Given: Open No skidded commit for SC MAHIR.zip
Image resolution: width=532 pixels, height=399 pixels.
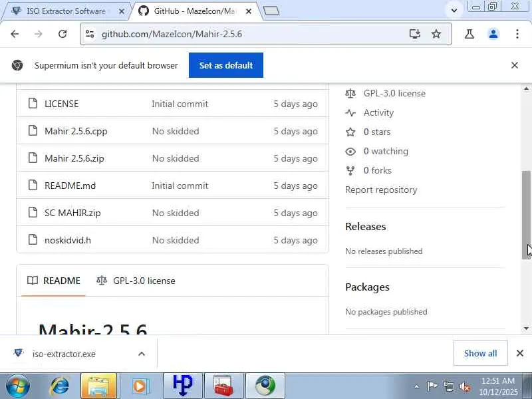Looking at the screenshot, I should tap(176, 213).
